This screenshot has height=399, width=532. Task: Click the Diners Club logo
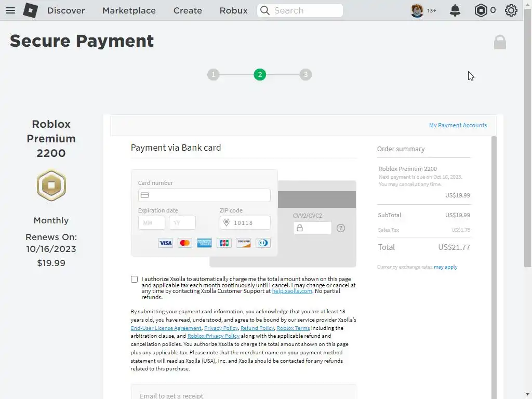coord(263,243)
